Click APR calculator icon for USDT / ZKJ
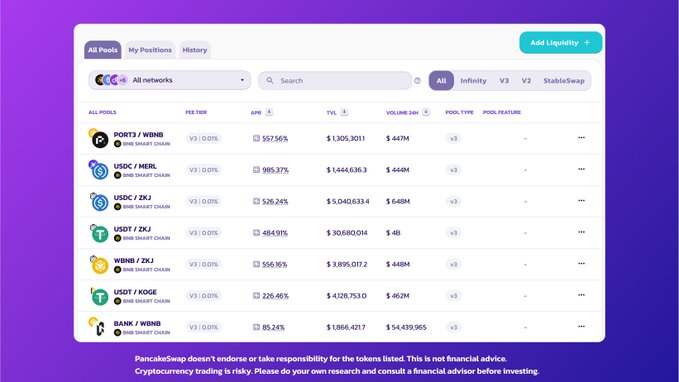The height and width of the screenshot is (382, 679). pyautogui.click(x=256, y=233)
